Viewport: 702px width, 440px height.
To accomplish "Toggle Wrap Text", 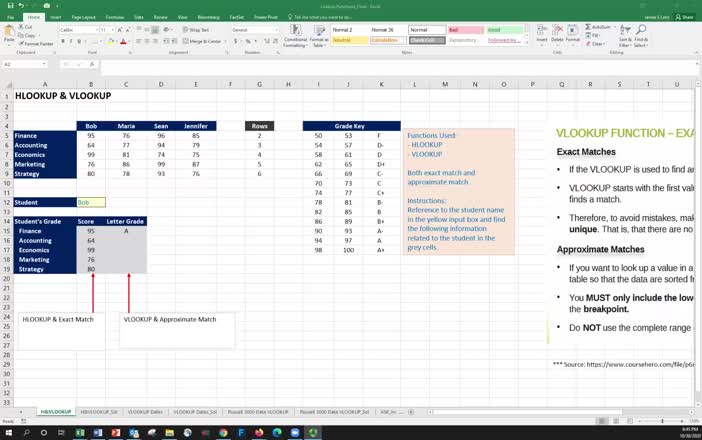I will tap(196, 30).
